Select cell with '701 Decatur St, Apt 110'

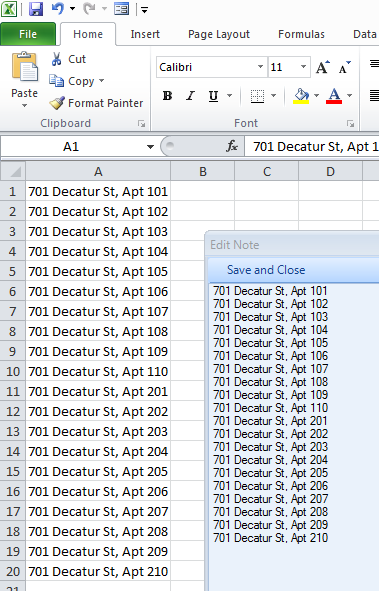(98, 372)
